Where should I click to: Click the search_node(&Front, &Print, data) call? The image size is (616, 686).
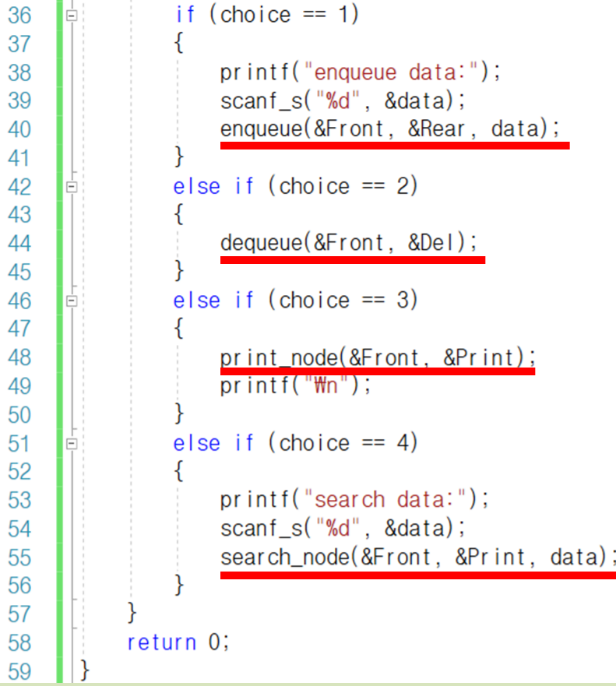point(418,557)
